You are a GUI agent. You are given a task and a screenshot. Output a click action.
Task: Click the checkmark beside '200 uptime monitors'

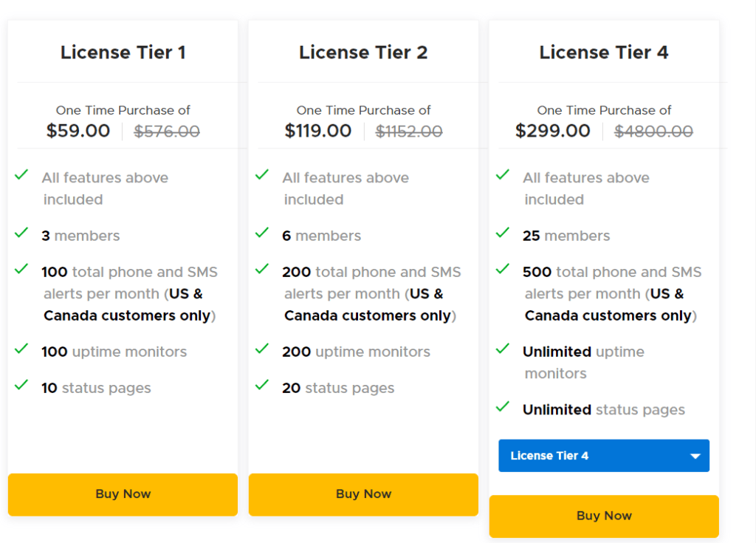tap(262, 349)
